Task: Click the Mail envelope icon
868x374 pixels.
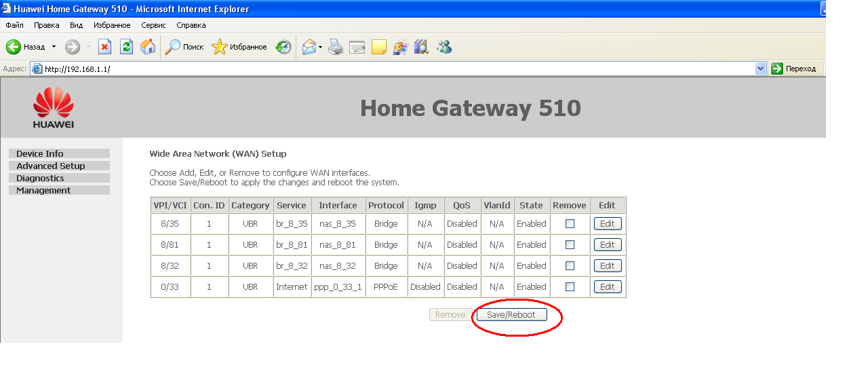Action: 309,47
